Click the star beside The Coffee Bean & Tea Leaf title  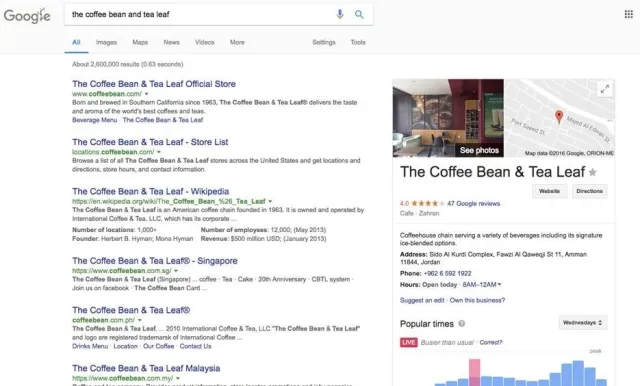(x=593, y=172)
